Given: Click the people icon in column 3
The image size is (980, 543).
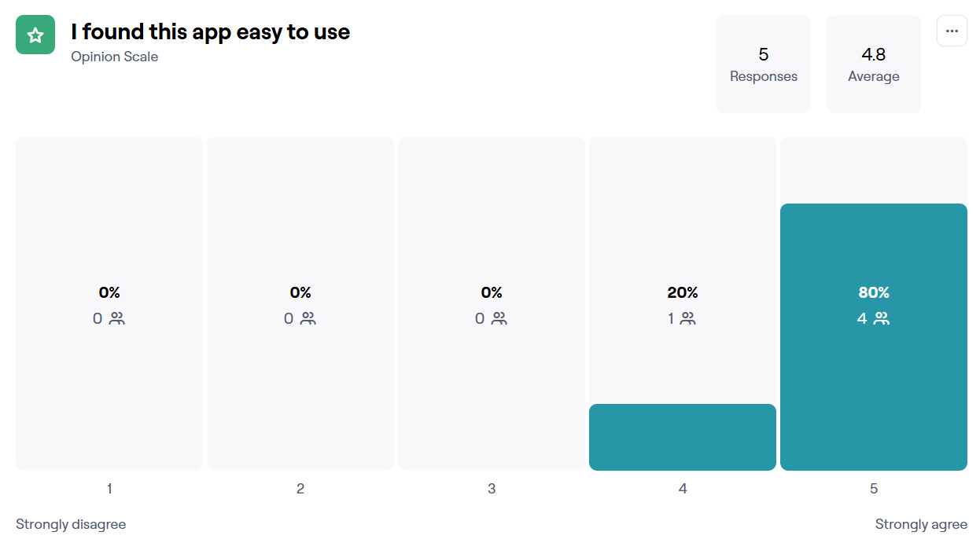Looking at the screenshot, I should tap(499, 318).
